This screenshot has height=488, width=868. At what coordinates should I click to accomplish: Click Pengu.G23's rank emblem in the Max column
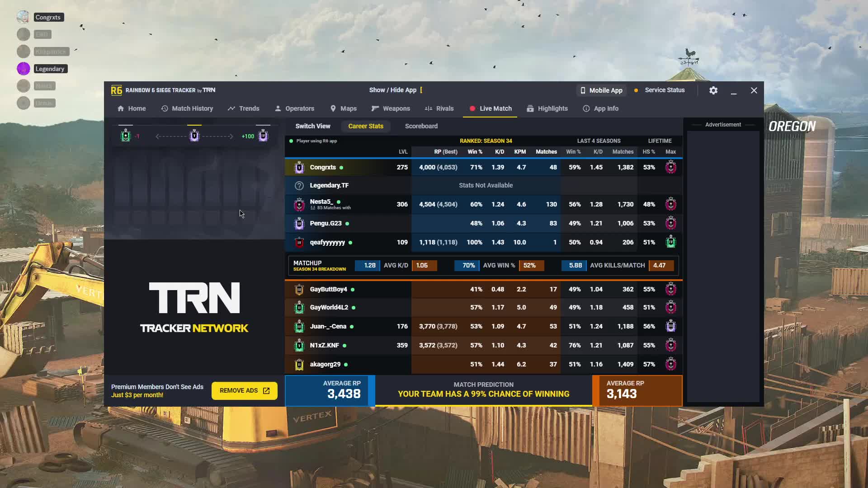[671, 223]
